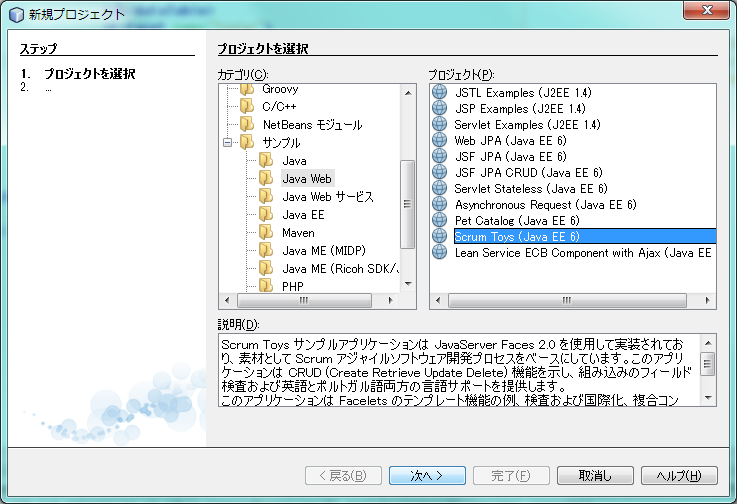737x504 pixels.
Task: Click the Java ME (Ricoh SDK) folder icon
Action: tap(266, 268)
